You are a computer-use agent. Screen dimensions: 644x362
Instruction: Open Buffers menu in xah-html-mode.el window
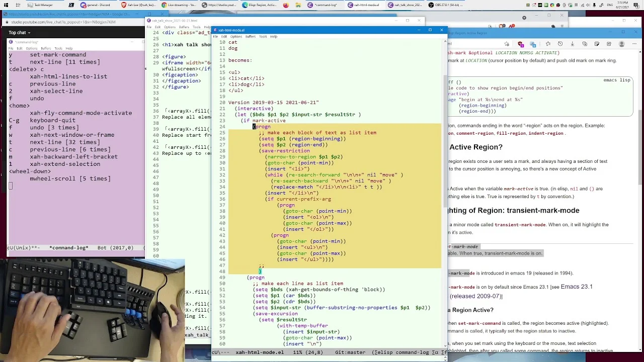click(x=250, y=36)
